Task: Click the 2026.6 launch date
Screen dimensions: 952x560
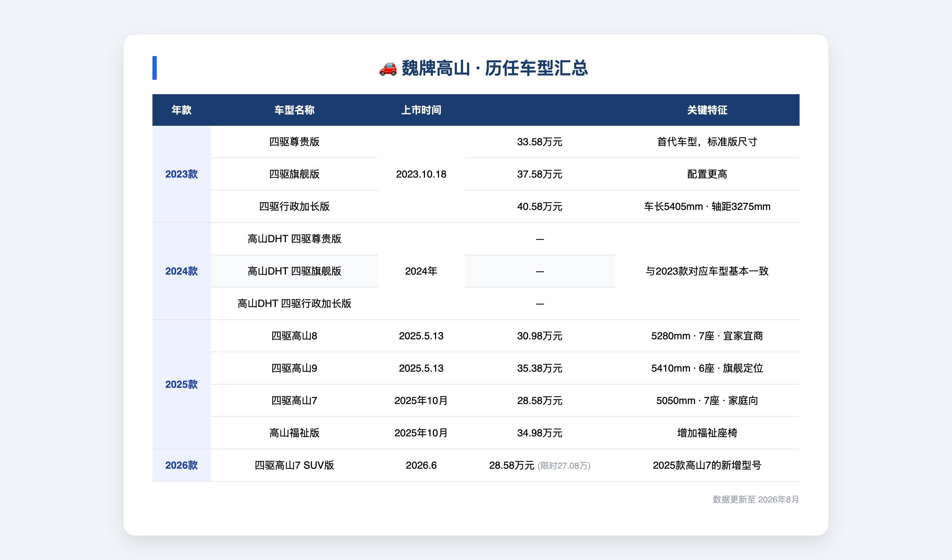Action: (x=421, y=465)
